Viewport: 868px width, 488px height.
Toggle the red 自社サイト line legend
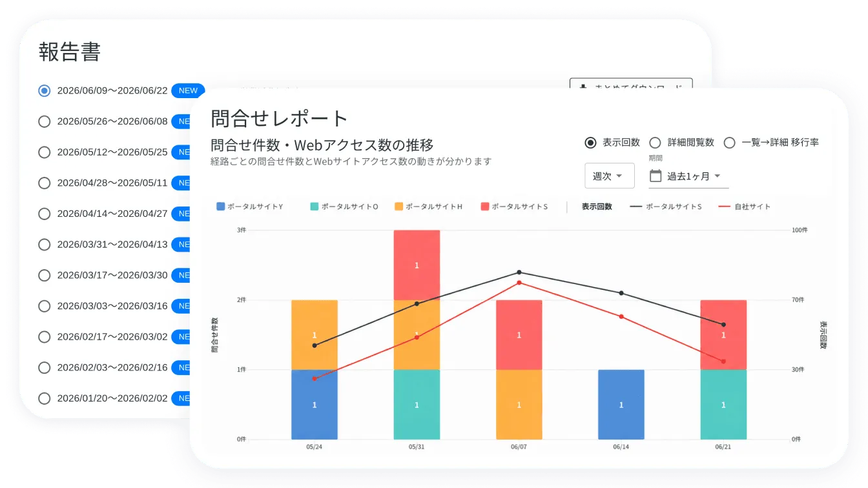pos(744,207)
